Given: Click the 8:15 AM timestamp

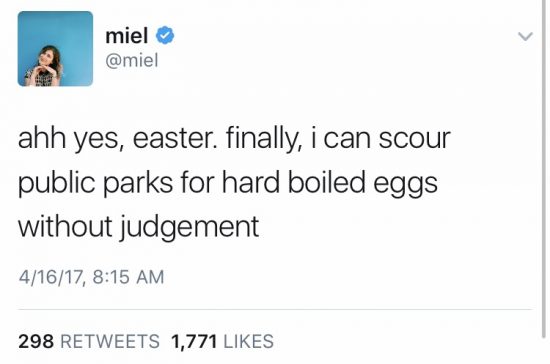Looking at the screenshot, I should [128, 277].
